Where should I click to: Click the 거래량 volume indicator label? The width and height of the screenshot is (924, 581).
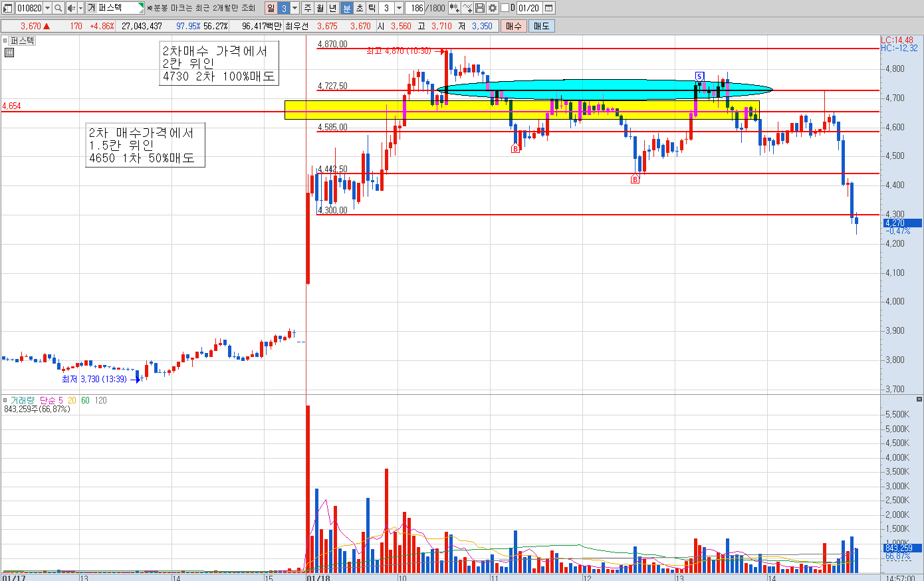click(22, 400)
